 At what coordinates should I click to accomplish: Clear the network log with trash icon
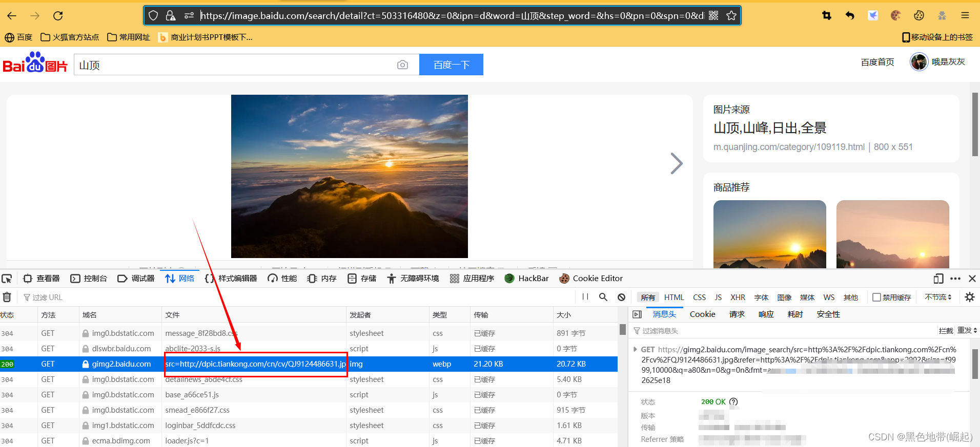click(x=7, y=297)
